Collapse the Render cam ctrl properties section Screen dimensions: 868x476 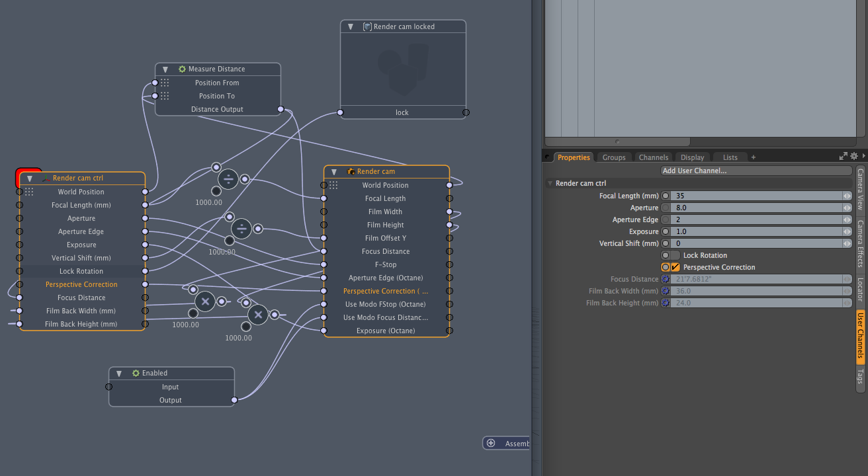pos(549,183)
